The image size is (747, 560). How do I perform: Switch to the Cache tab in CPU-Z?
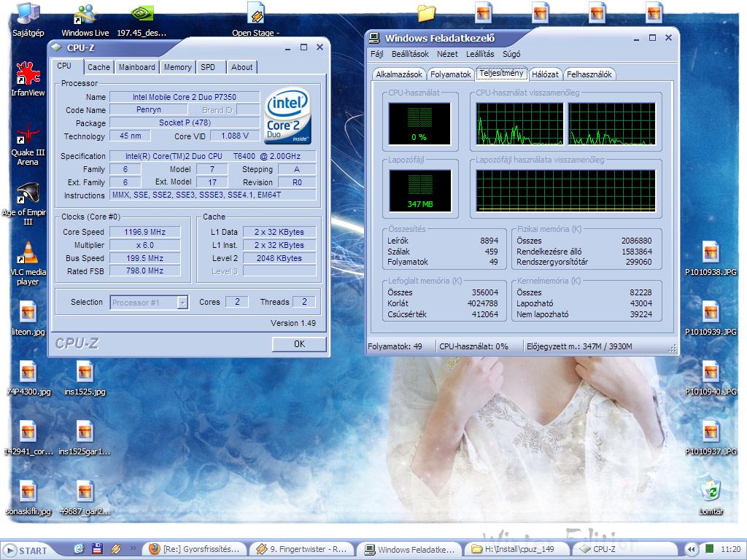pyautogui.click(x=98, y=67)
